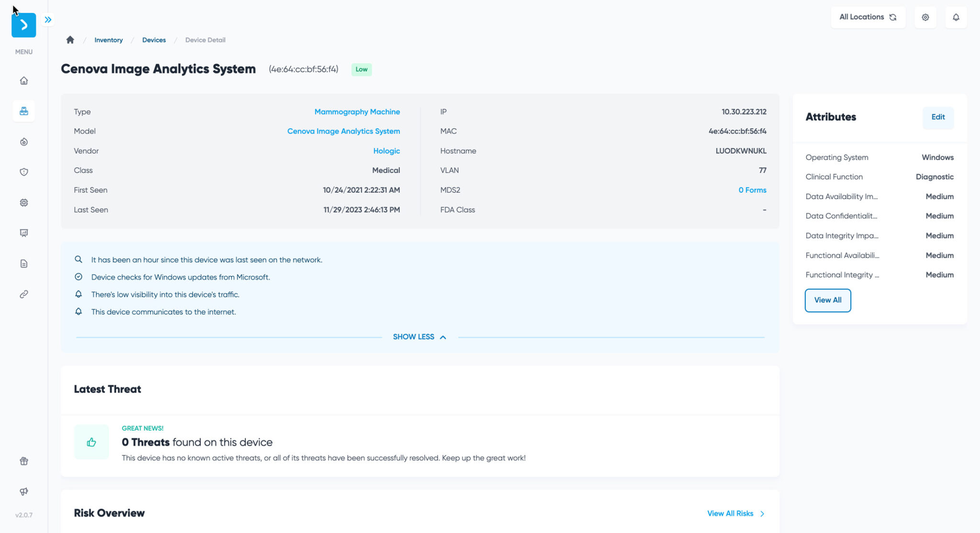This screenshot has width=980, height=533.
Task: Open the link integrations sidebar icon
Action: click(23, 294)
